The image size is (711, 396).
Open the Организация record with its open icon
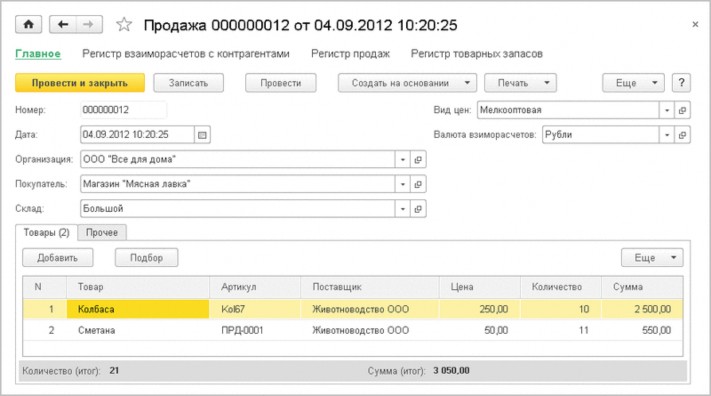tap(418, 159)
